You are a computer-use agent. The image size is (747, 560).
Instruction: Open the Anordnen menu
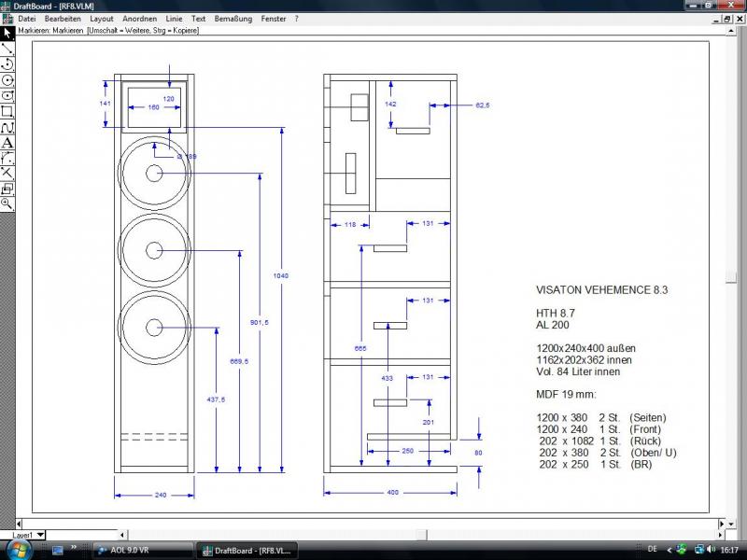(139, 19)
